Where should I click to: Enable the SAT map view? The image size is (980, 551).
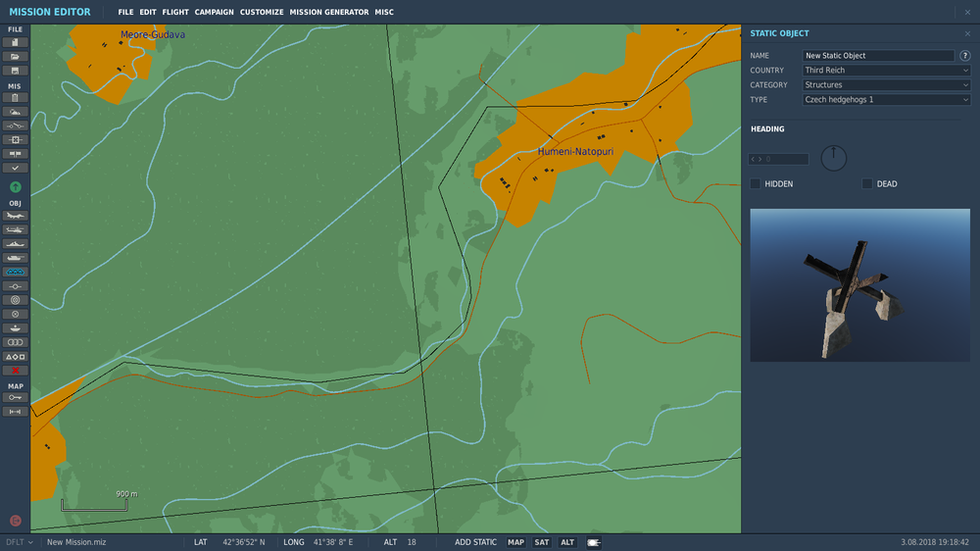[541, 542]
